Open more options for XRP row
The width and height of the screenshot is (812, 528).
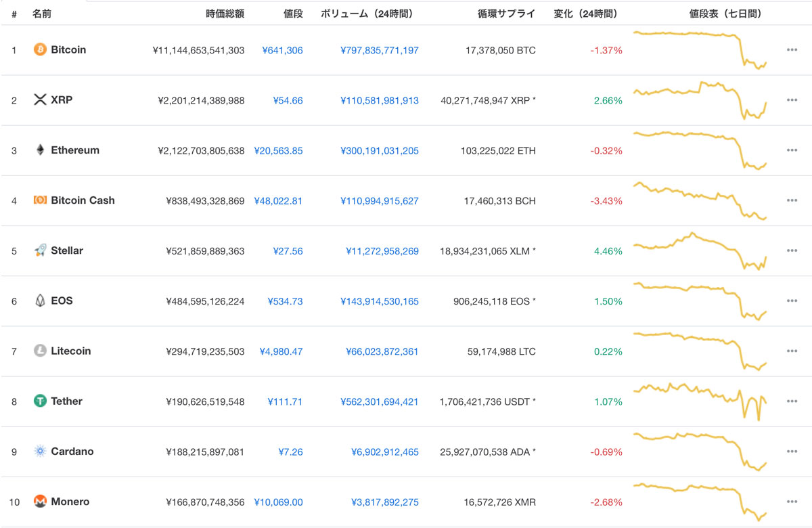(x=792, y=100)
